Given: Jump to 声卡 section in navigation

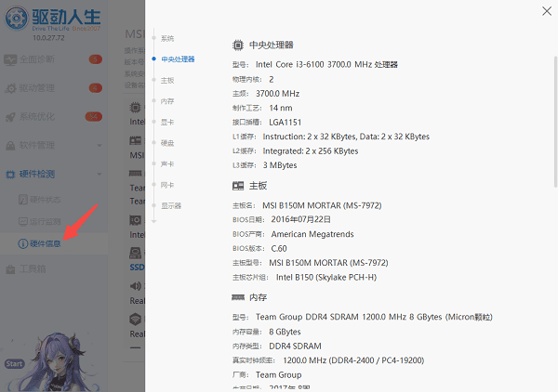Looking at the screenshot, I should coord(167,163).
